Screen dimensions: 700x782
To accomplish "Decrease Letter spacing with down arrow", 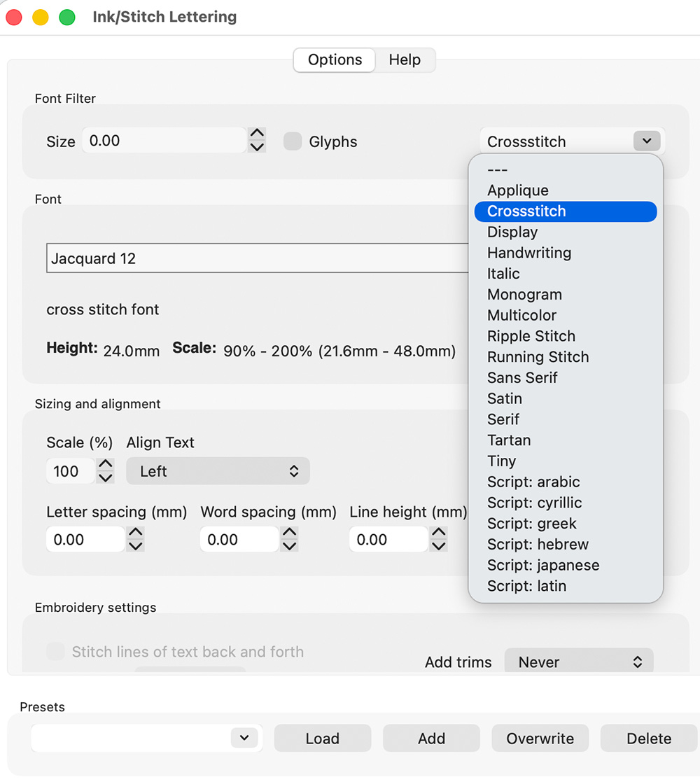I will click(136, 545).
